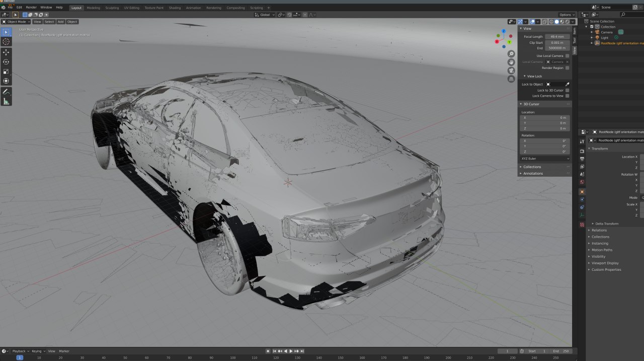Switch to Rendered viewport shading
This screenshot has height=361, width=644.
tap(568, 22)
